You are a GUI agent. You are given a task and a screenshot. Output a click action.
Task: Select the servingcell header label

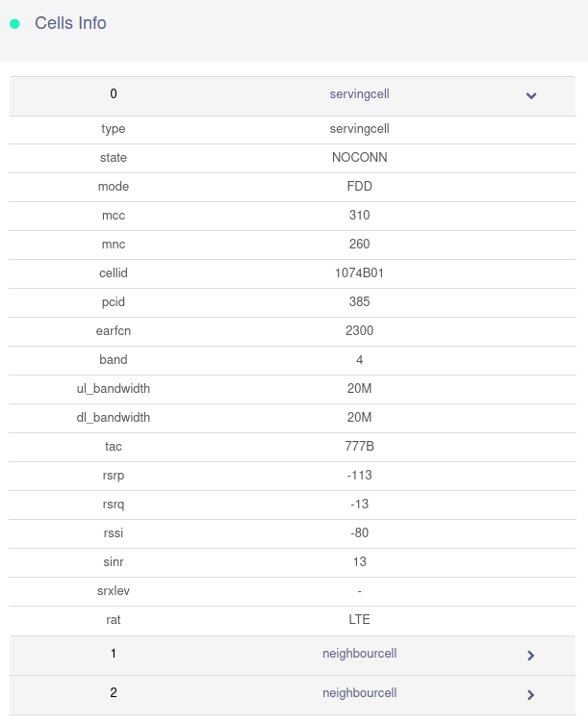coord(359,94)
